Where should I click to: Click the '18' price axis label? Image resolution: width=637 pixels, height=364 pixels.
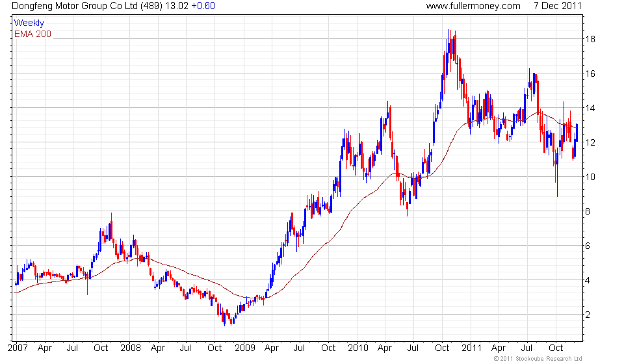(590, 40)
